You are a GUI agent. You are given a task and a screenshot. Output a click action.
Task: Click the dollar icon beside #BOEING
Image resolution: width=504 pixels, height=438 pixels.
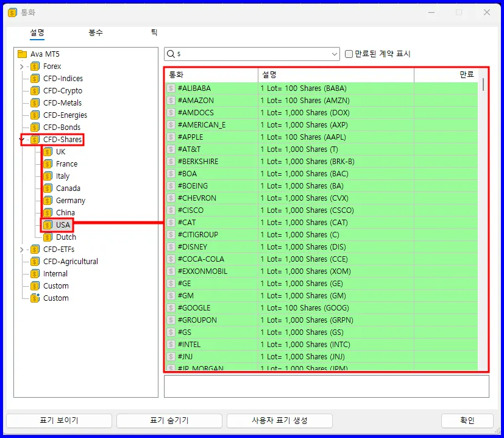(171, 186)
